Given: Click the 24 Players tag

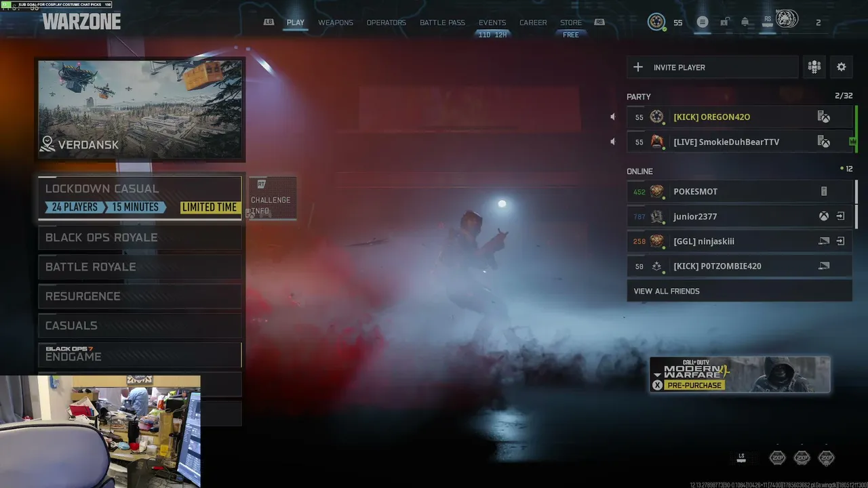Looking at the screenshot, I should click(x=75, y=207).
